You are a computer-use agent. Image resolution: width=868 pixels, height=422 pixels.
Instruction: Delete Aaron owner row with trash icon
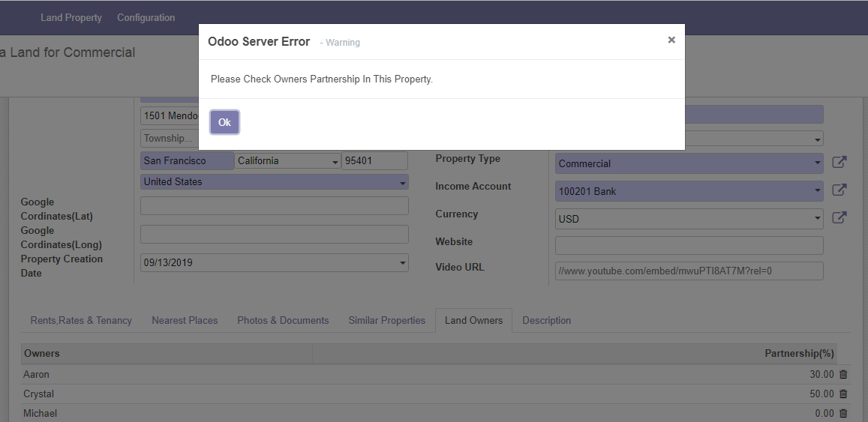click(843, 375)
